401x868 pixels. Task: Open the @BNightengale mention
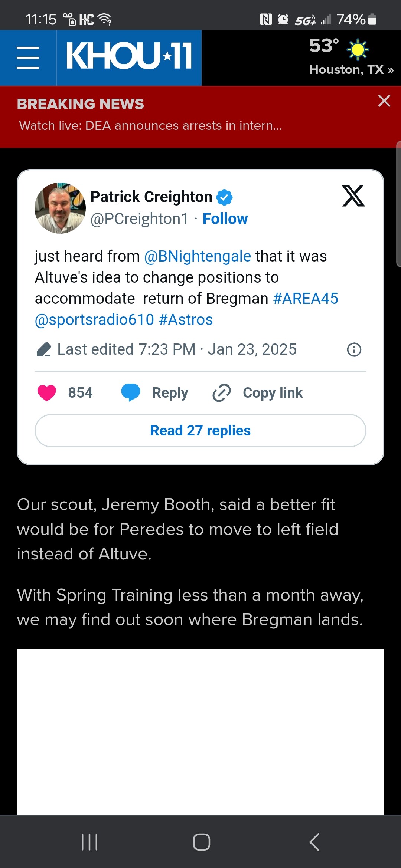(198, 256)
